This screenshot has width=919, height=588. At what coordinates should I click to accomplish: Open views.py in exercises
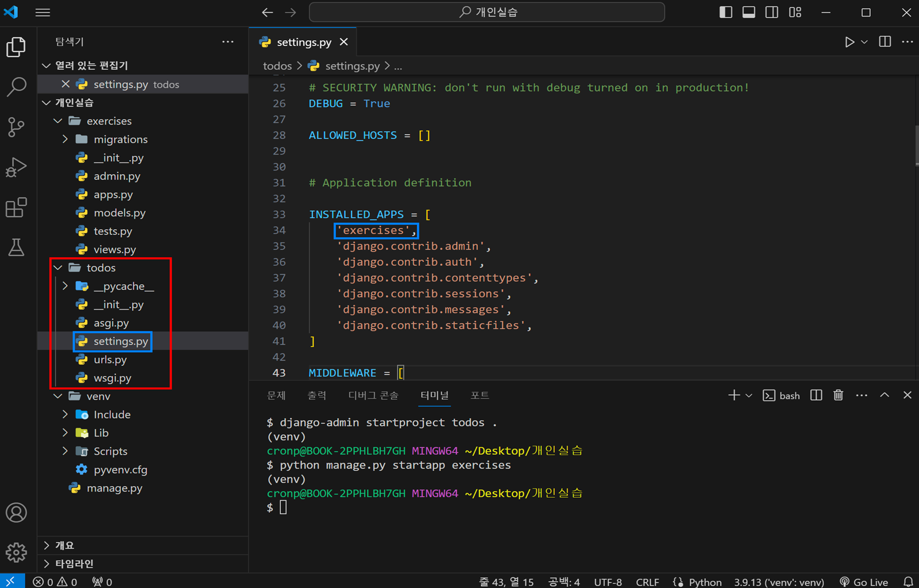point(143,249)
